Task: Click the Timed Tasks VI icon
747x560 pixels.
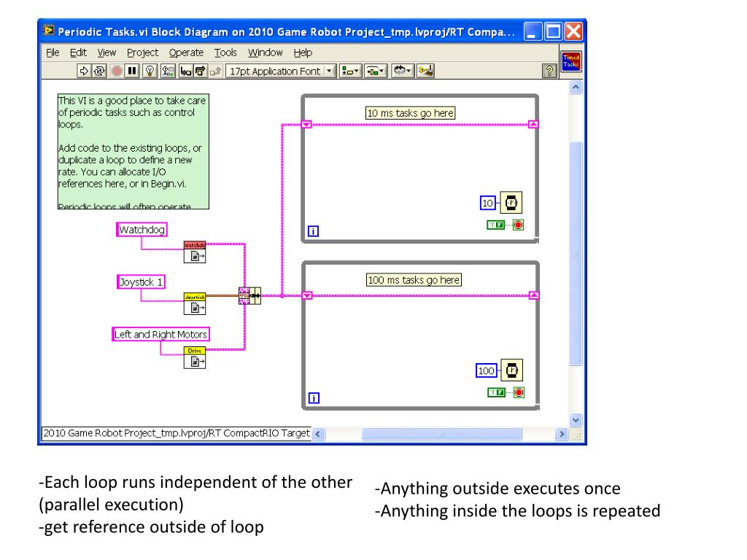Action: tap(570, 61)
